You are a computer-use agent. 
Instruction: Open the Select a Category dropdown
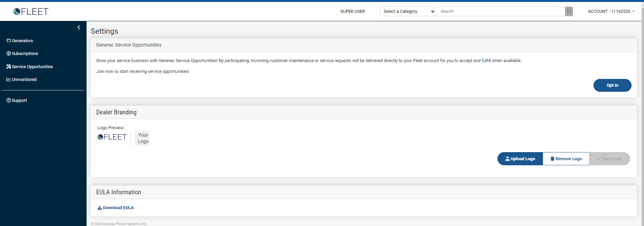click(408, 11)
